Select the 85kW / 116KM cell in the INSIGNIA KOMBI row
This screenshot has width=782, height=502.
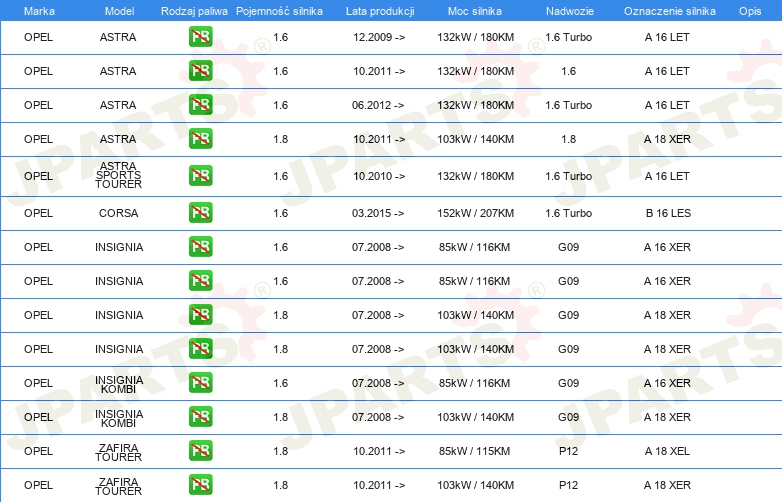click(x=474, y=383)
